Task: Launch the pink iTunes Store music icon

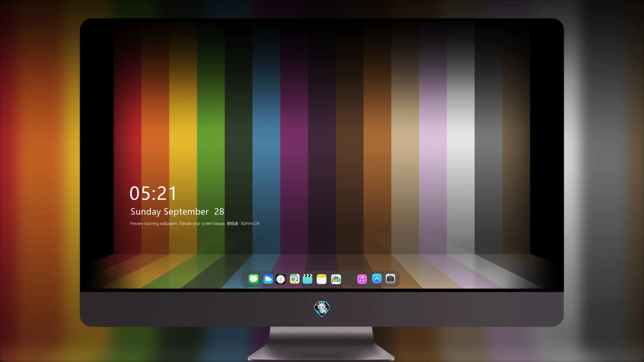Action: tap(362, 279)
